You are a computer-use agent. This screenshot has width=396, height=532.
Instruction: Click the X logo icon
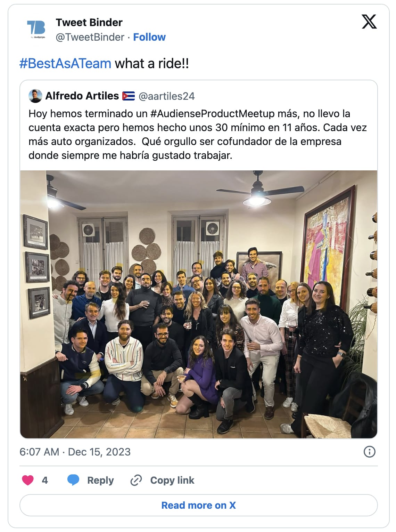(369, 22)
